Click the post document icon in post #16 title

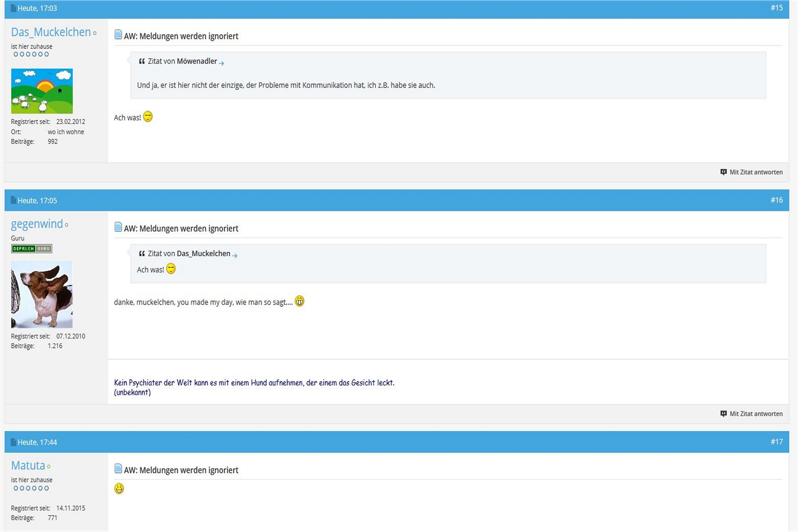click(x=118, y=227)
